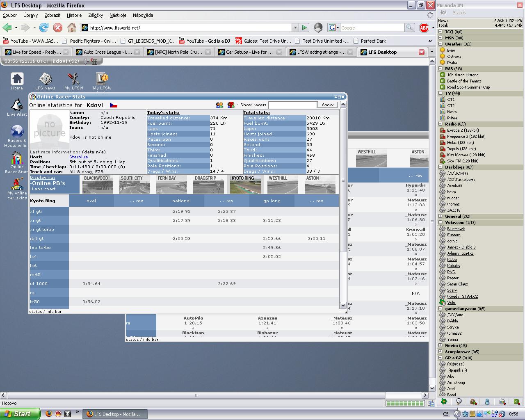This screenshot has height=420, width=525.
Task: Open the Nástroje menu
Action: click(x=118, y=15)
